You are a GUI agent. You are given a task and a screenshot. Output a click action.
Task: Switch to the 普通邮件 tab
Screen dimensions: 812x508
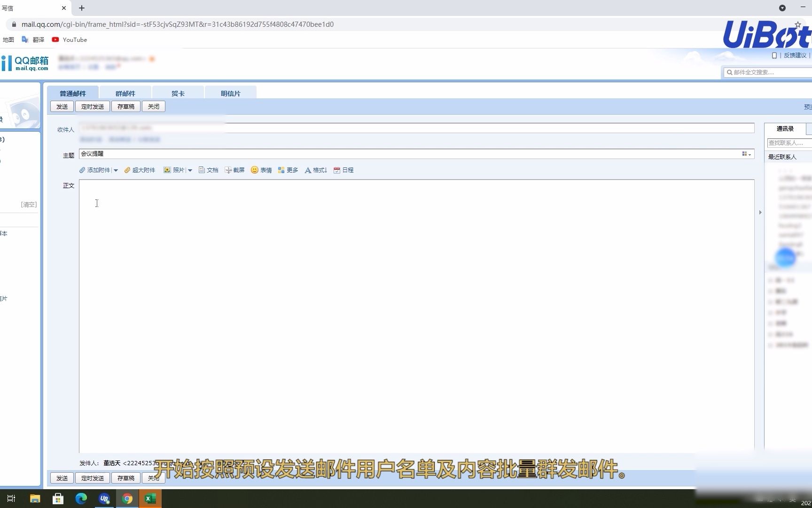point(73,93)
